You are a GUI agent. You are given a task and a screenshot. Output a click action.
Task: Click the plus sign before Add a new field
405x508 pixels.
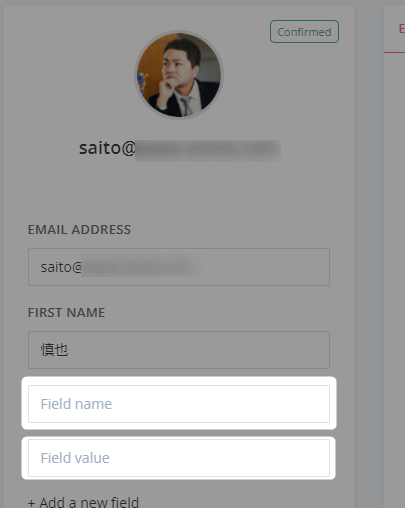pos(31,503)
